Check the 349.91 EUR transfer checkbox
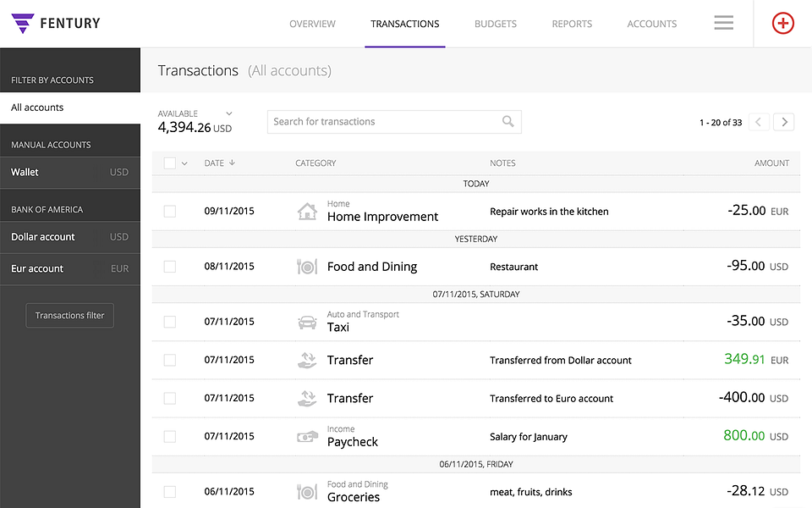Viewport: 812px width, 508px height. click(169, 360)
